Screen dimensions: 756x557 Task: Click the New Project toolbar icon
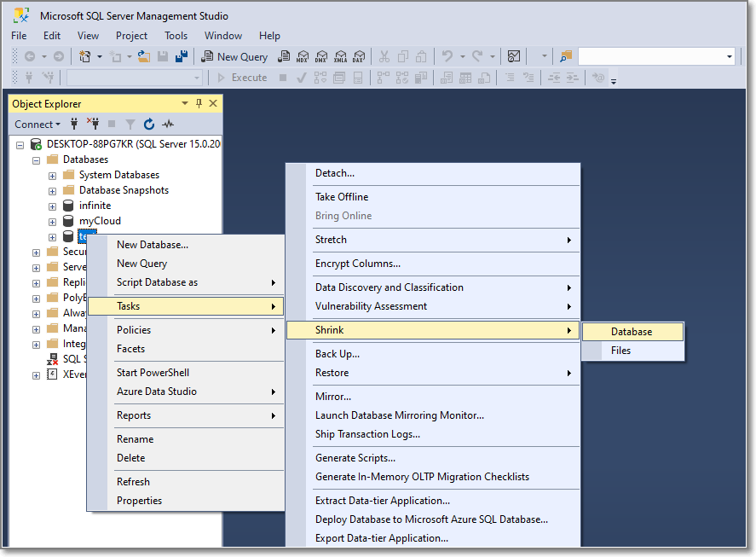[x=85, y=56]
